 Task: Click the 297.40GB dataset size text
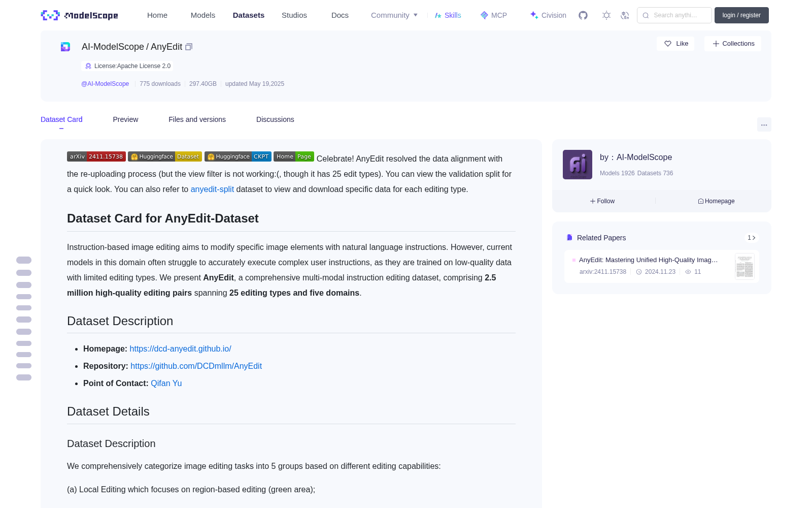click(x=203, y=84)
